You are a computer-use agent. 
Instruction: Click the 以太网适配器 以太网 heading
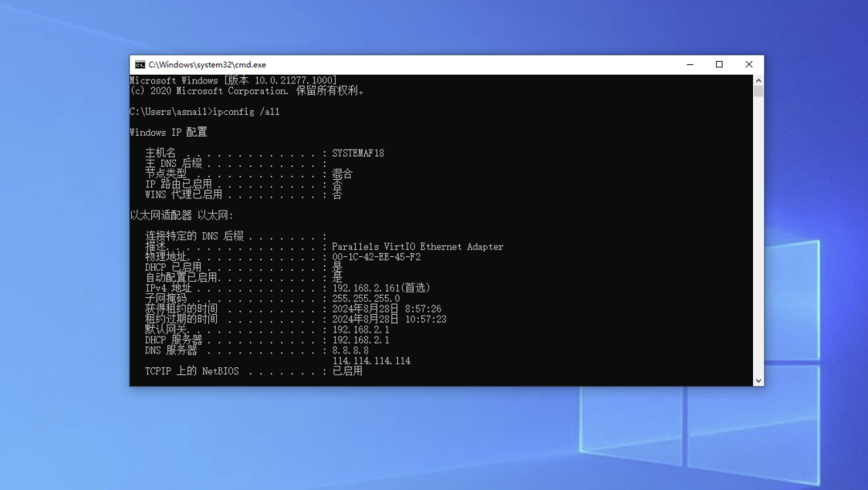pos(182,215)
